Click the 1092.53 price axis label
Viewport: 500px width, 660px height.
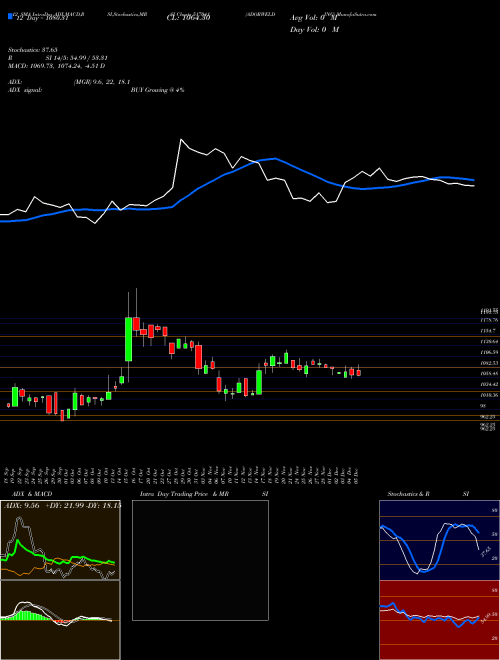(x=489, y=362)
